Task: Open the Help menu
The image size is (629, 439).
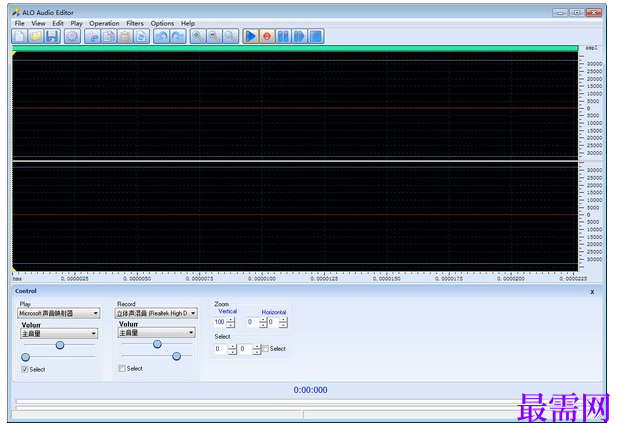Action: tap(188, 23)
